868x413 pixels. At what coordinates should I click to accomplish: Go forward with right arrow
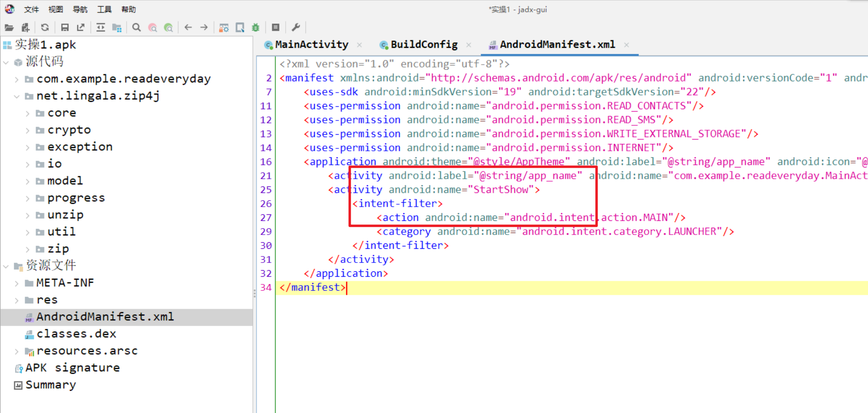pos(204,28)
